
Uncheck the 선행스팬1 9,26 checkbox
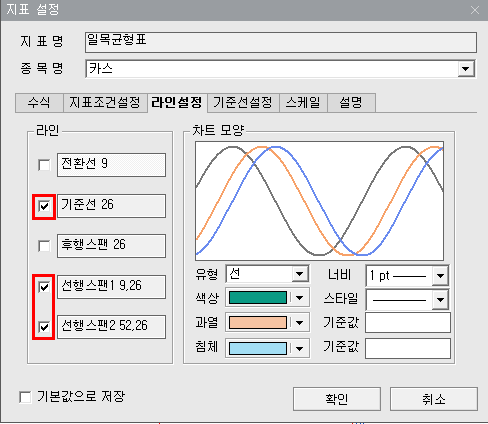(44, 287)
